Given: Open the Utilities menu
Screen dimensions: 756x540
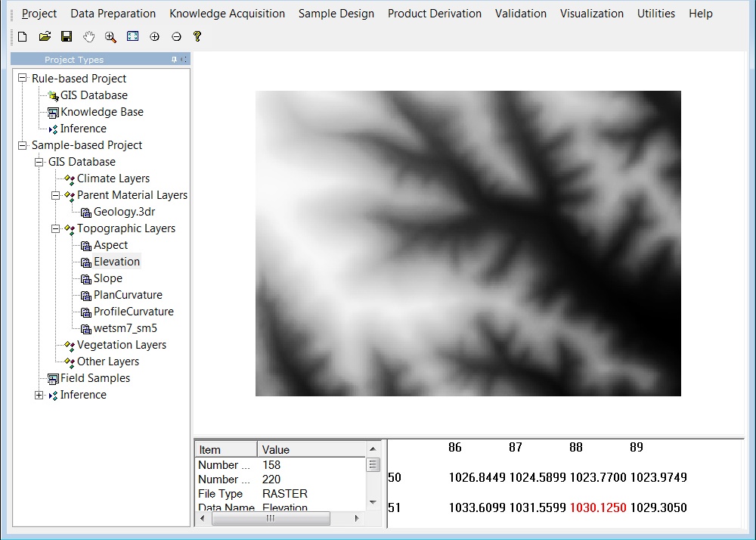Looking at the screenshot, I should click(x=655, y=14).
